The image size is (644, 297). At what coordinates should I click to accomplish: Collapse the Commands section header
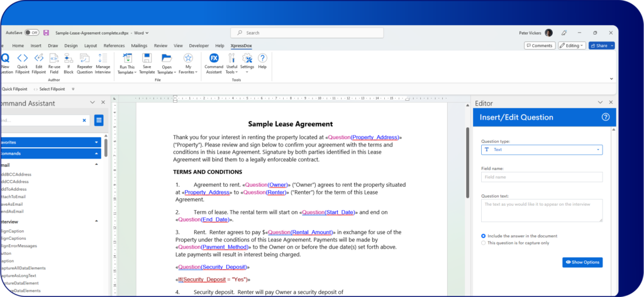click(x=50, y=154)
